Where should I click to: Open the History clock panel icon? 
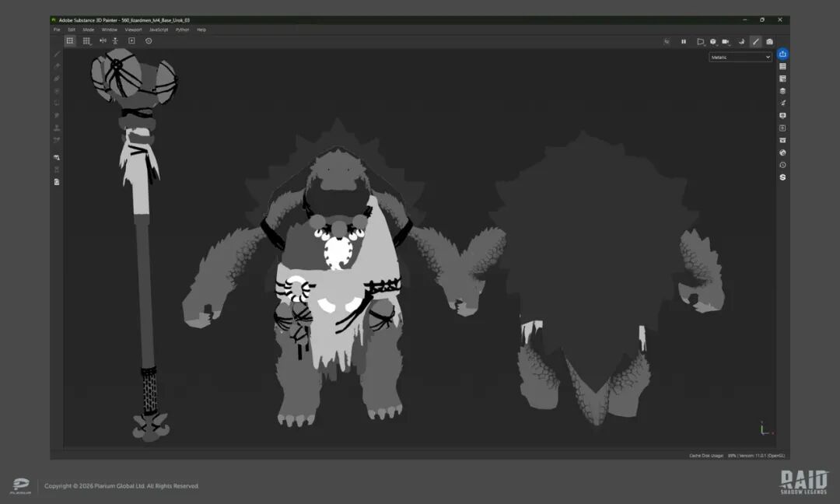[782, 165]
